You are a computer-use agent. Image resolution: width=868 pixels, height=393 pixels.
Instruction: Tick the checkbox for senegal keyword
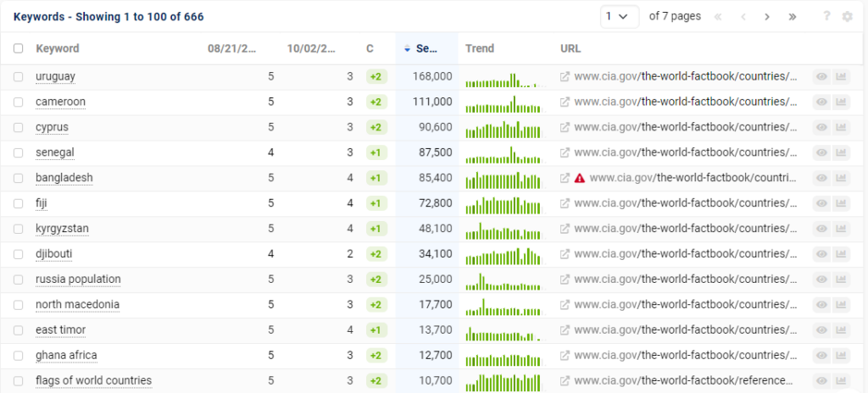[x=19, y=152]
